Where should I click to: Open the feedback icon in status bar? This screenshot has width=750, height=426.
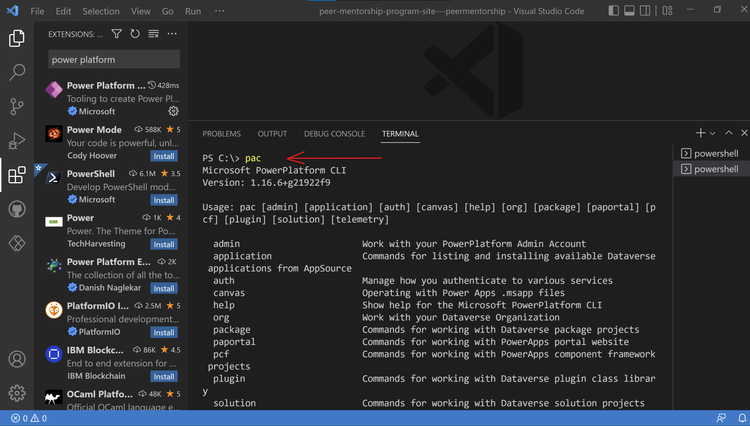[721, 418]
